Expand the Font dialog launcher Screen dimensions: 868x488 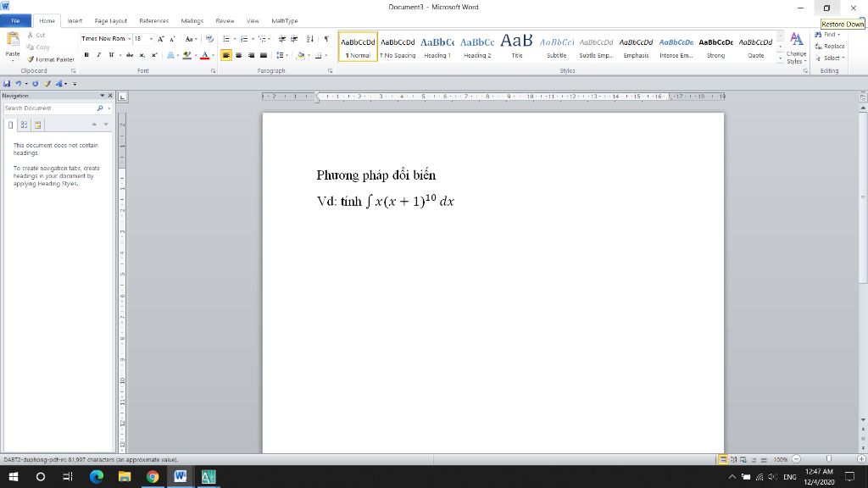point(213,71)
